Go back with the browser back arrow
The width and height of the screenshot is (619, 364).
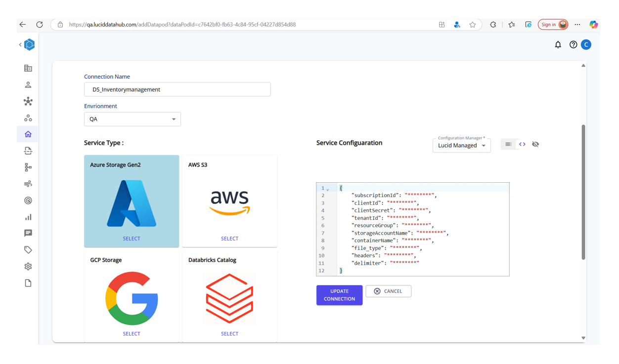(x=23, y=24)
